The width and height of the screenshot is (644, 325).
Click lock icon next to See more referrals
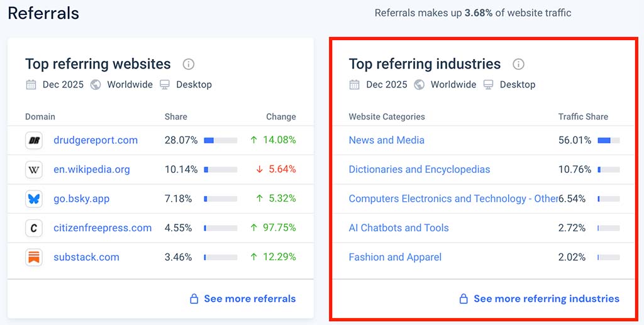click(x=194, y=299)
